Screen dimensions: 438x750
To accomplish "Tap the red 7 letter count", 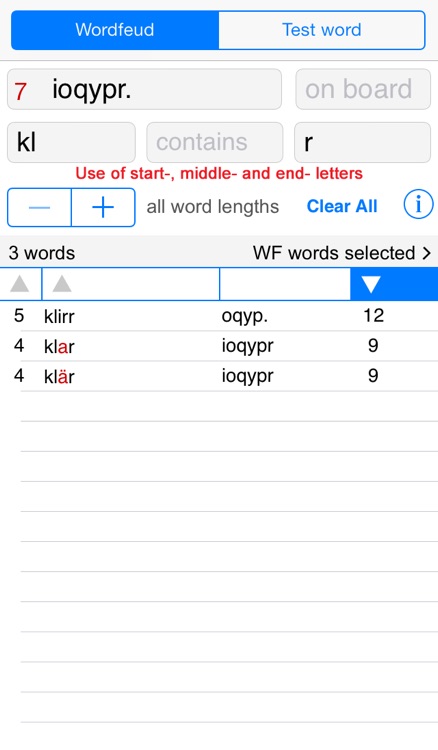I will tap(20, 91).
